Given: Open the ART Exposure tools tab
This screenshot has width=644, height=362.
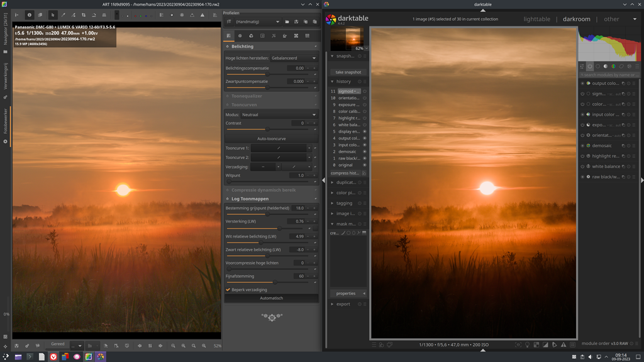Looking at the screenshot, I should tap(229, 36).
